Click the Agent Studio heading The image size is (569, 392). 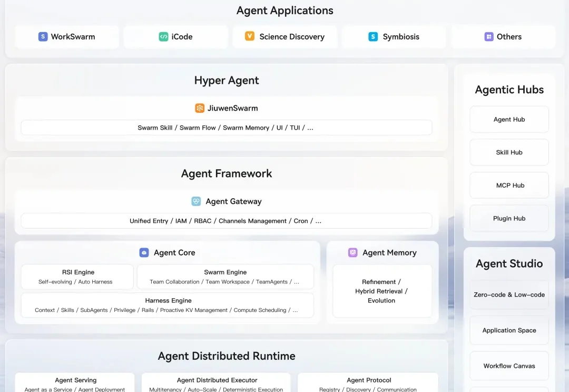tap(509, 263)
